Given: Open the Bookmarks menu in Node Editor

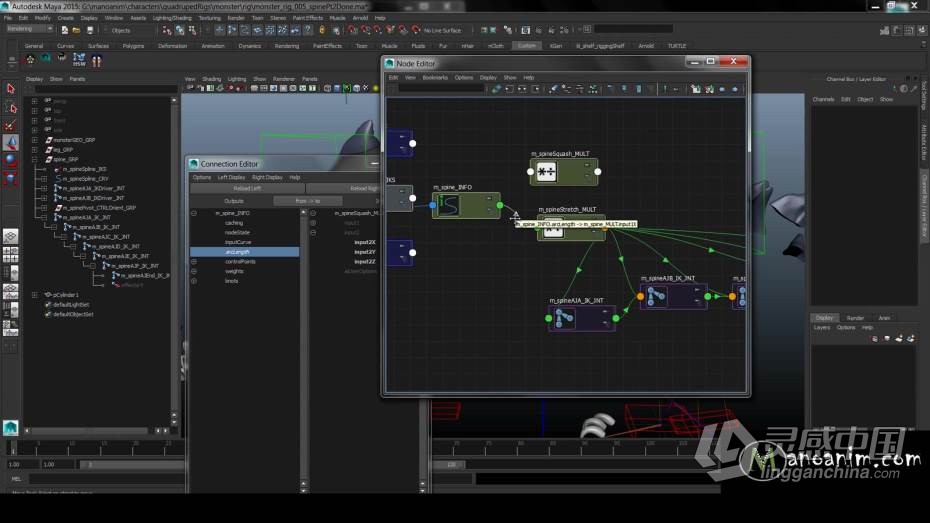Looking at the screenshot, I should pos(435,78).
